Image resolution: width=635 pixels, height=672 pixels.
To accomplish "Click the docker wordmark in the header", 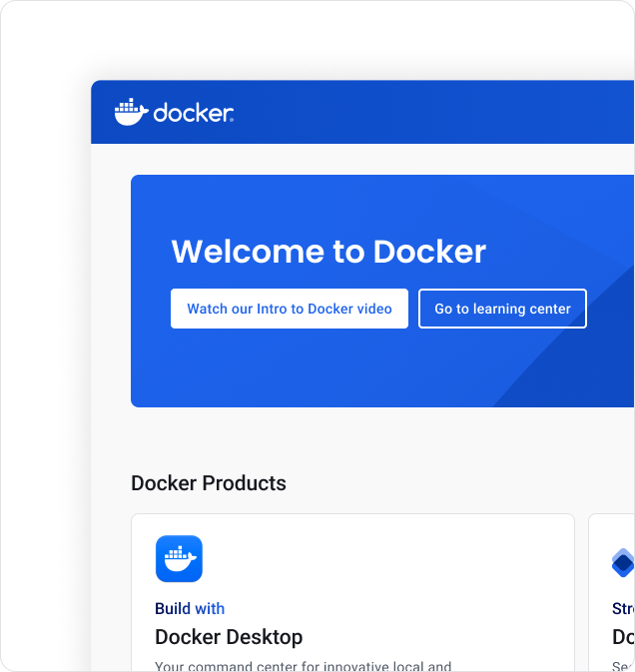I will coord(193,113).
